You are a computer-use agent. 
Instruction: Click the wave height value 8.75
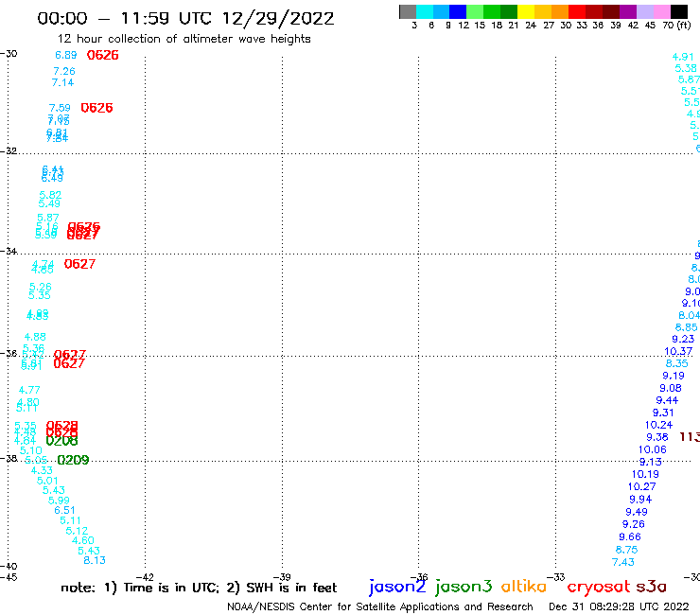point(627,550)
